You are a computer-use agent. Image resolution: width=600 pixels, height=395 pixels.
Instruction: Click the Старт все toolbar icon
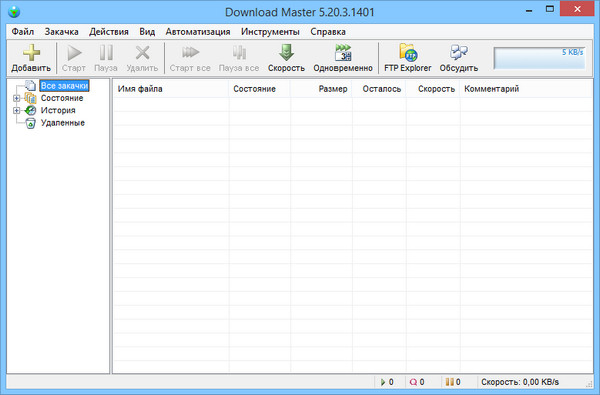click(x=190, y=52)
